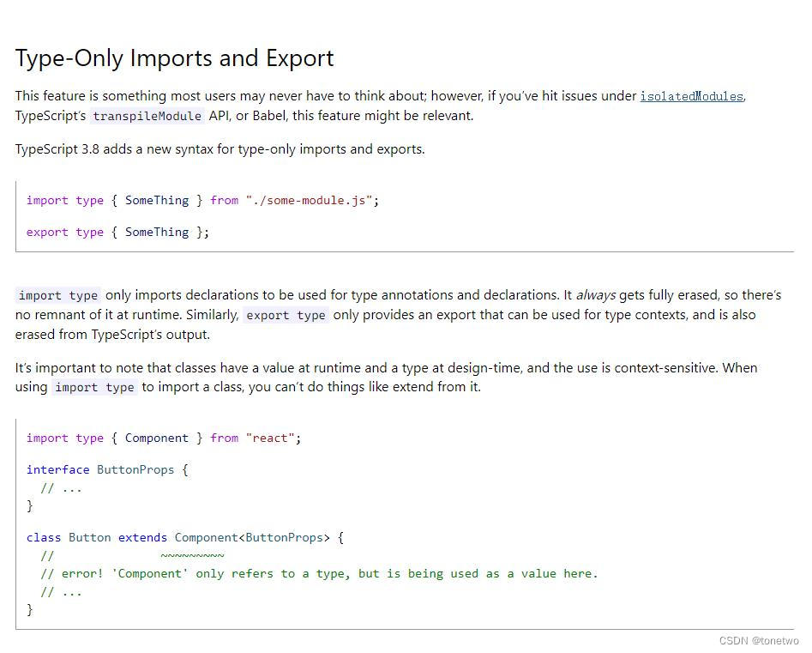Select the Type-Only Imports and Export heading

tap(174, 57)
